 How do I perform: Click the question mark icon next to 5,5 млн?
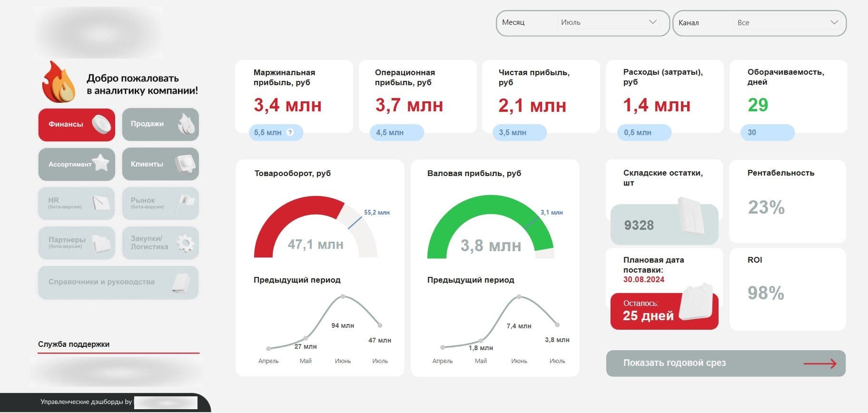[x=290, y=132]
